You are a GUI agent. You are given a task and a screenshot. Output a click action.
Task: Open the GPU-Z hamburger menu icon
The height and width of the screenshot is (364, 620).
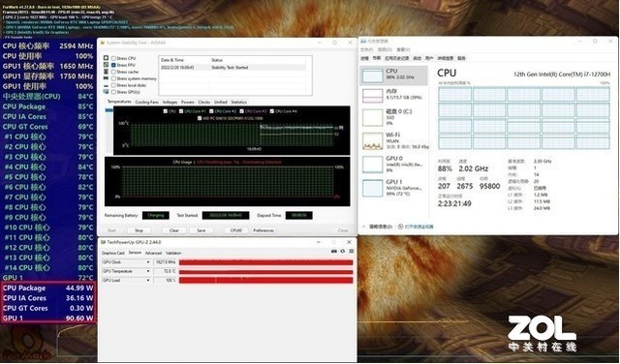[x=351, y=252]
